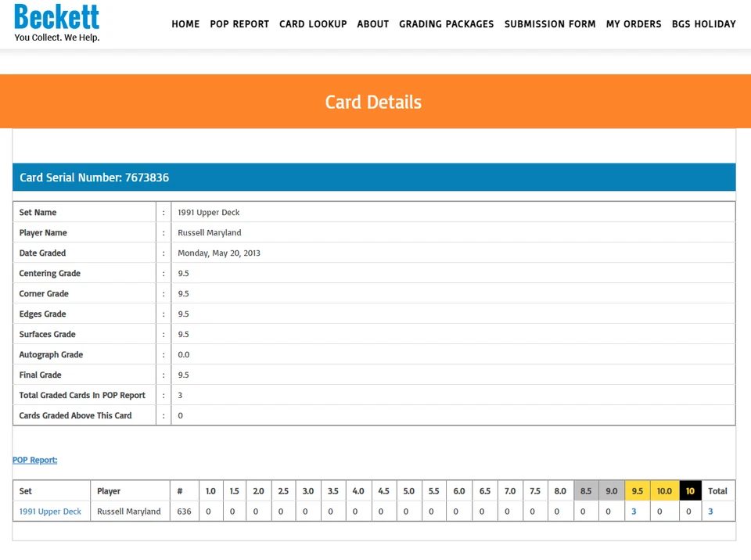Viewport: 751px width, 560px height.
Task: Click the Centering Grade label
Action: 50,273
